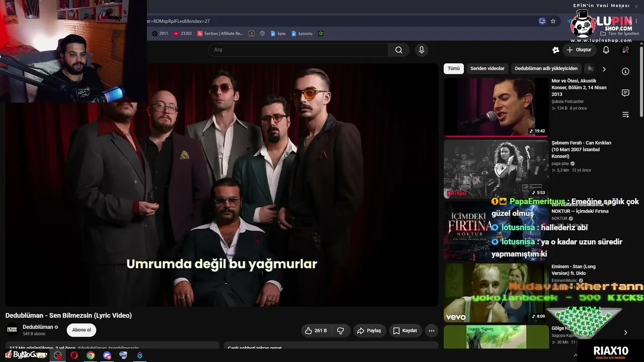Open the green bookmark icon after kpssoru
This screenshot has width=644, height=362.
(x=320, y=34)
